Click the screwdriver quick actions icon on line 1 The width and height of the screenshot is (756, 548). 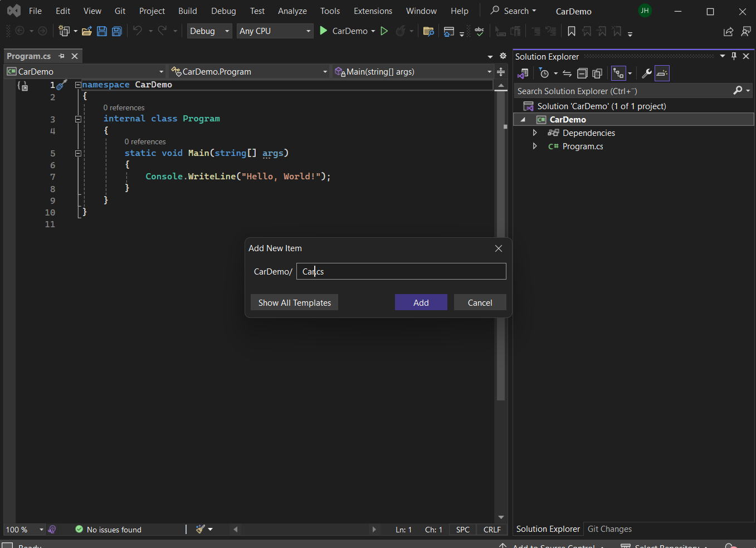pos(62,85)
